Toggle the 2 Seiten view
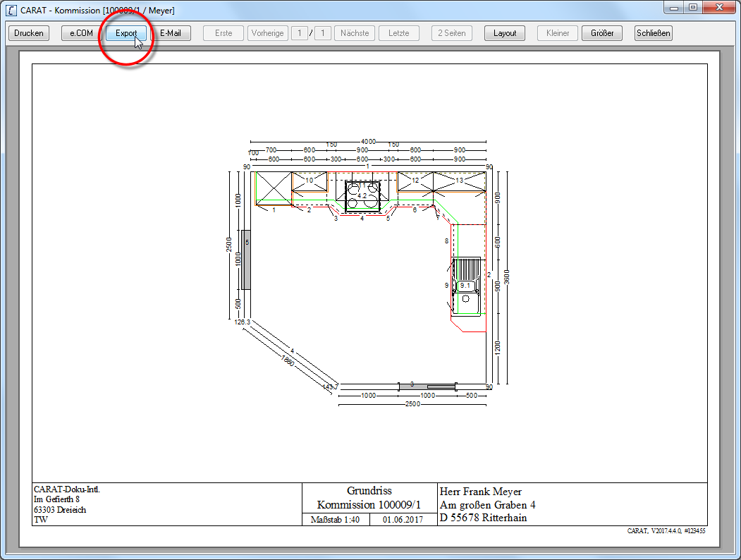 [x=452, y=33]
